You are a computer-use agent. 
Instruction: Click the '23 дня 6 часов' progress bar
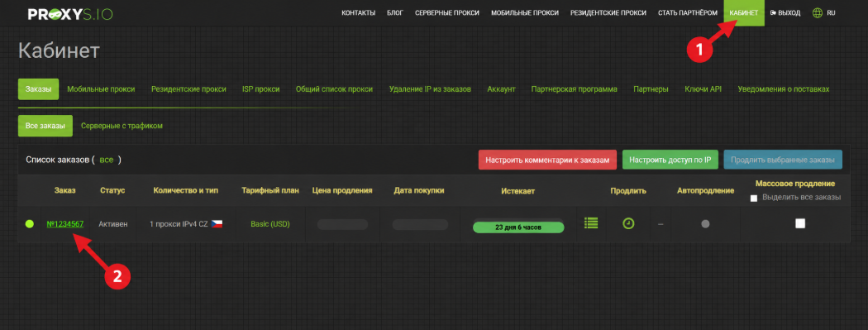coord(518,227)
